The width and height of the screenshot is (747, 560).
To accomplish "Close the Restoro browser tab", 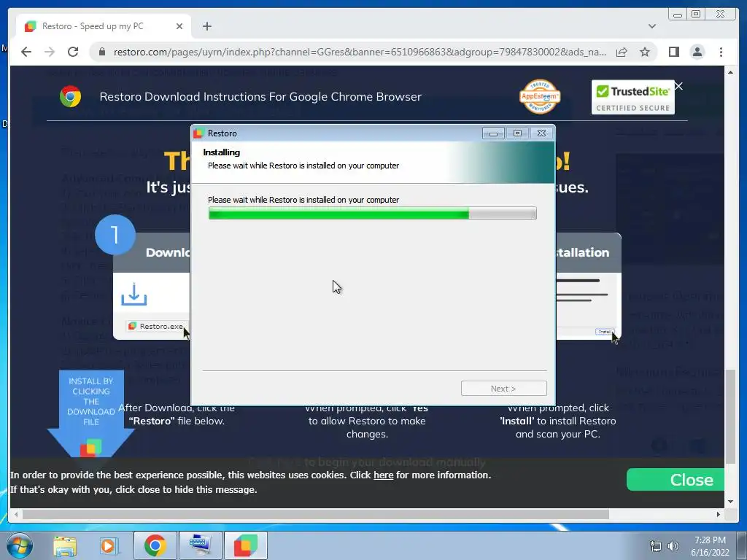I will point(179,26).
